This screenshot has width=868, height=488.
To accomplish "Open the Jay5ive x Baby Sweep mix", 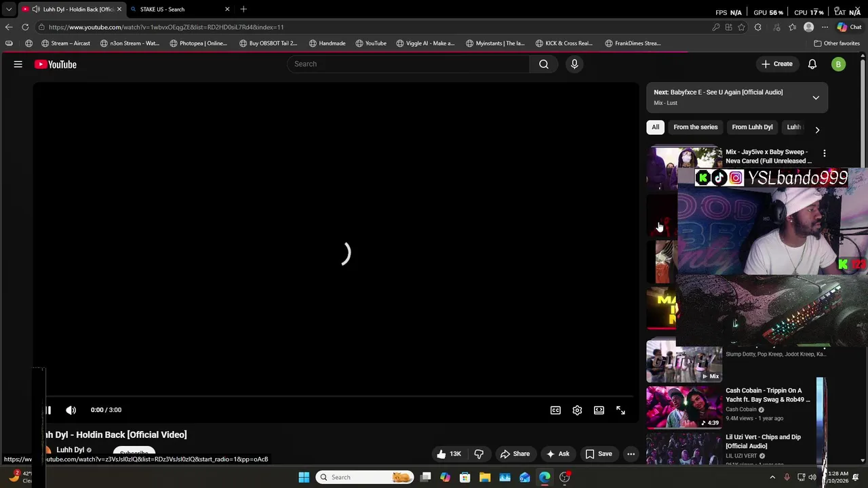I will [768, 157].
